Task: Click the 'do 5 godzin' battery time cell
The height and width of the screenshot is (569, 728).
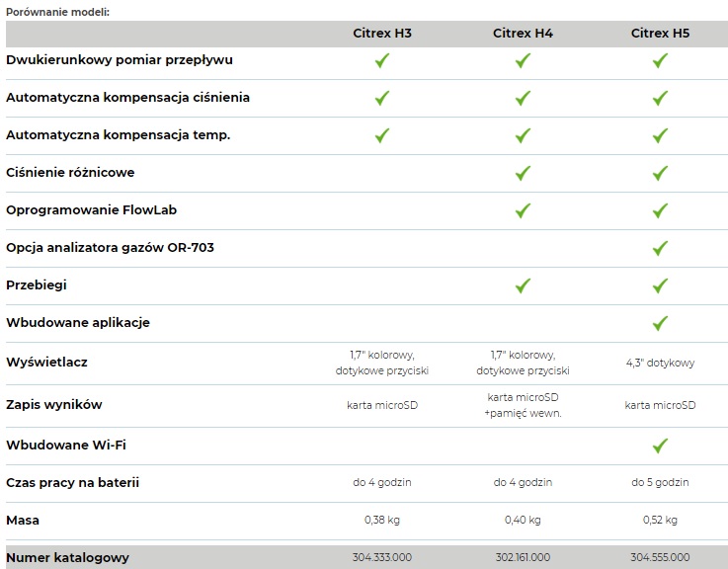Action: pyautogui.click(x=660, y=482)
